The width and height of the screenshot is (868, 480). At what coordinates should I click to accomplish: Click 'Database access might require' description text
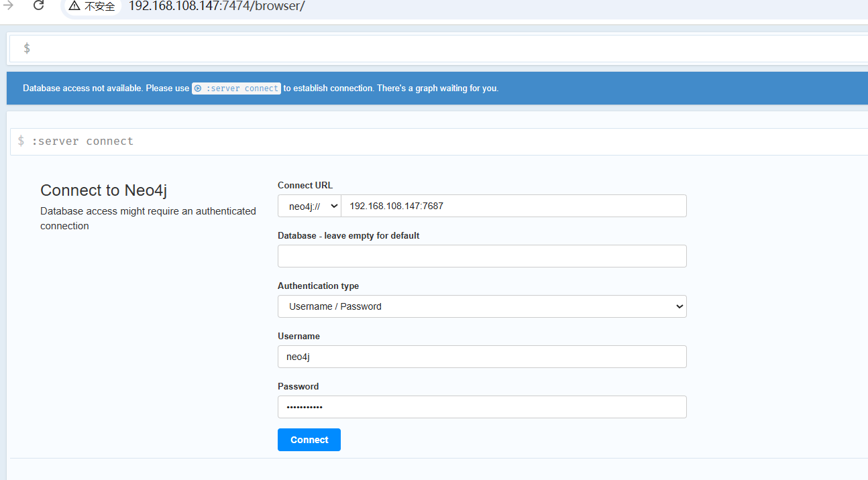pos(148,219)
